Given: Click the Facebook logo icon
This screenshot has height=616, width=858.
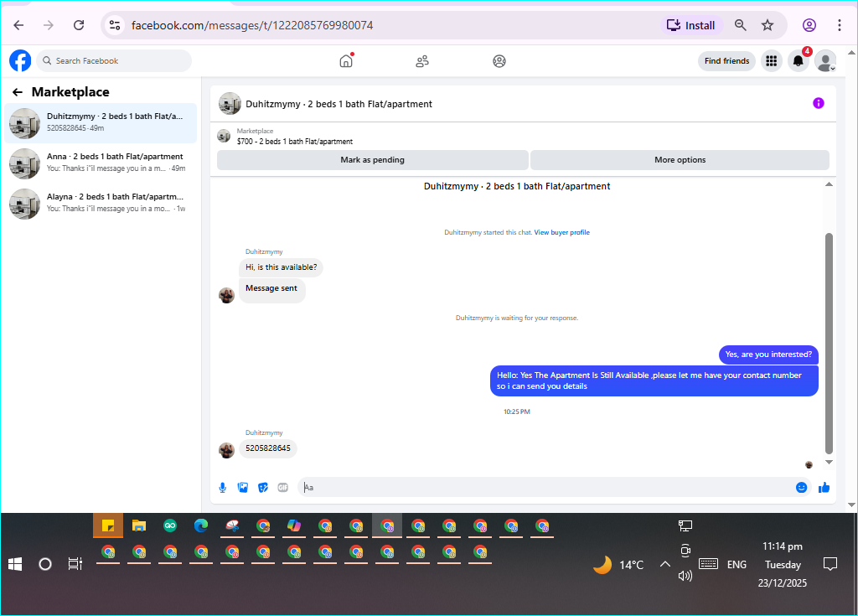Looking at the screenshot, I should click(20, 61).
